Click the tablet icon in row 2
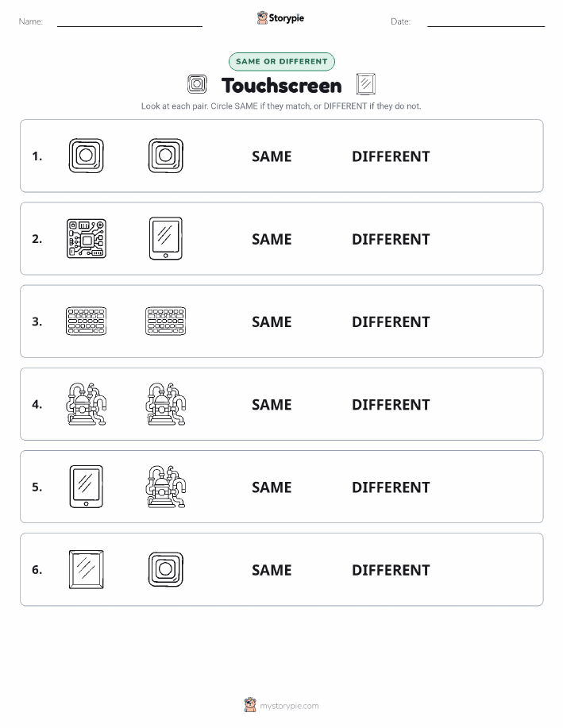The width and height of the screenshot is (563, 728). click(x=166, y=239)
